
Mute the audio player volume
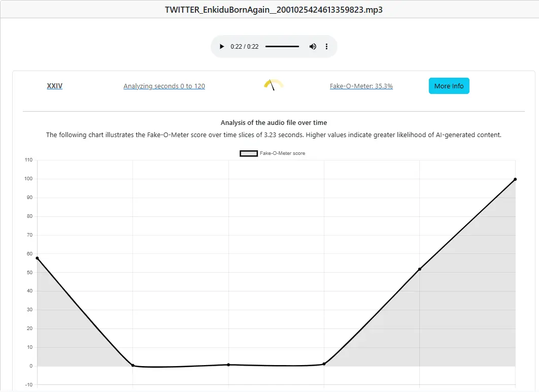tap(313, 47)
